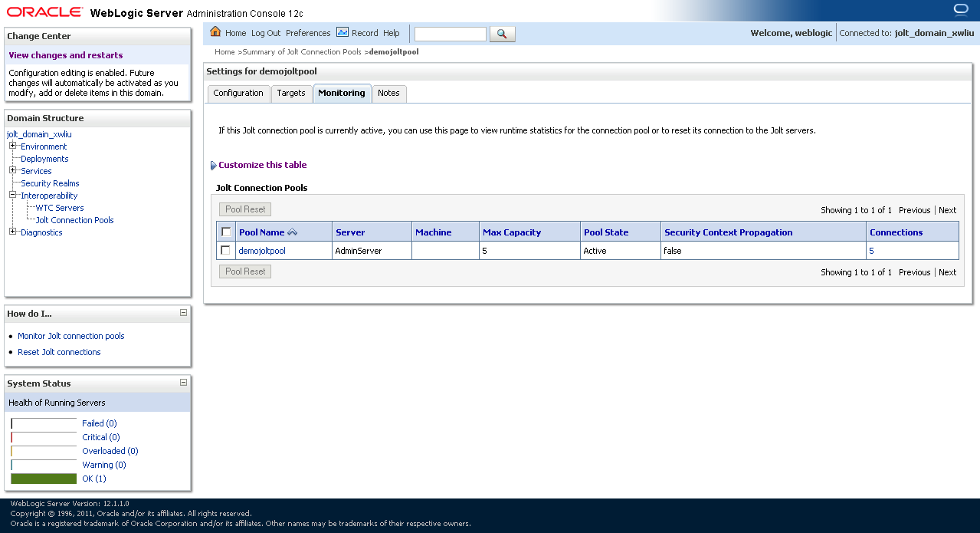The image size is (980, 533).
Task: Click the Oracle ring icon at top right
Action: pos(961,10)
